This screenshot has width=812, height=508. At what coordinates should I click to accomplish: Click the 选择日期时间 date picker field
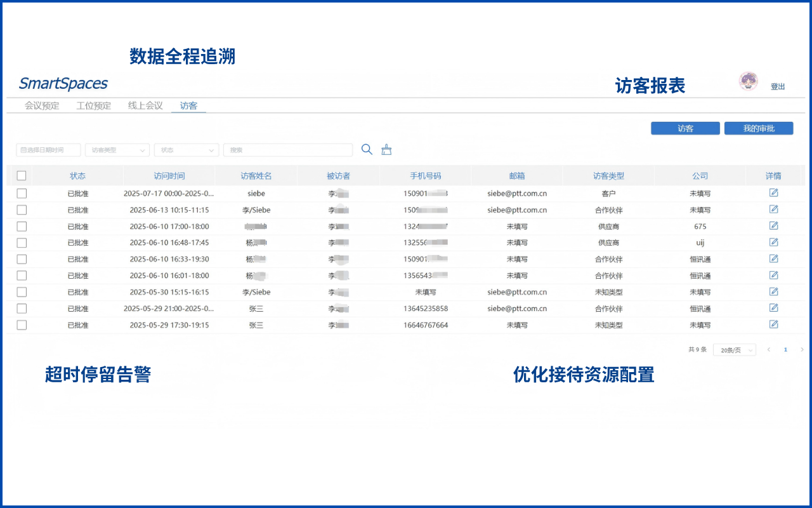[48, 150]
